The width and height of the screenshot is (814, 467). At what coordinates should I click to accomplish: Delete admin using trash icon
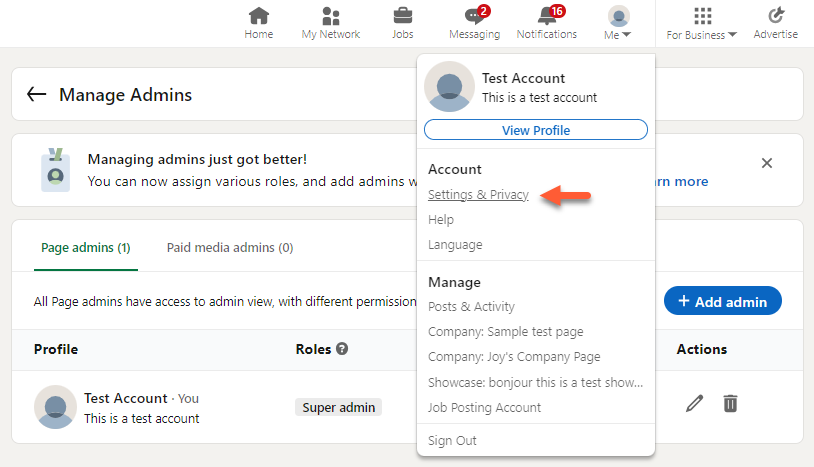click(x=731, y=404)
